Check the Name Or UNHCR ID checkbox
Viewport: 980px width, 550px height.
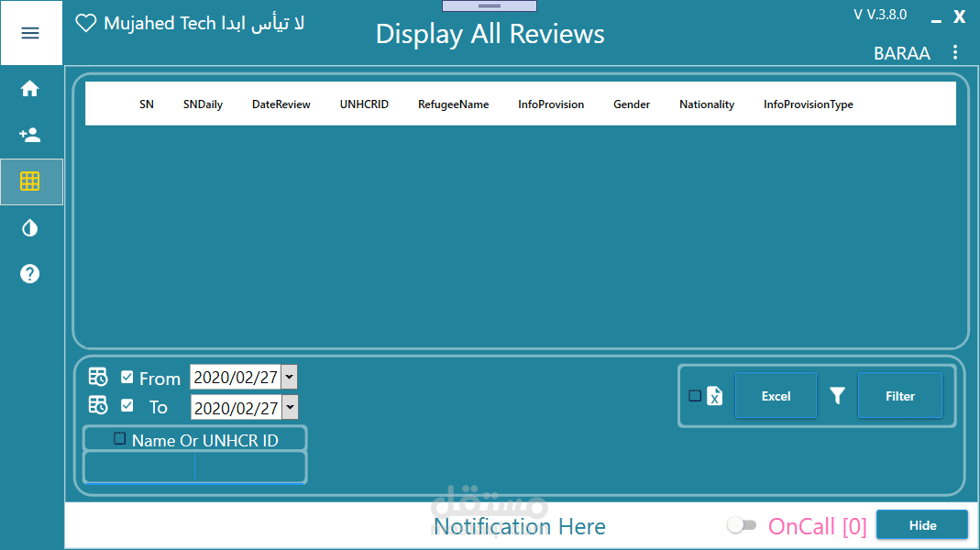point(118,438)
